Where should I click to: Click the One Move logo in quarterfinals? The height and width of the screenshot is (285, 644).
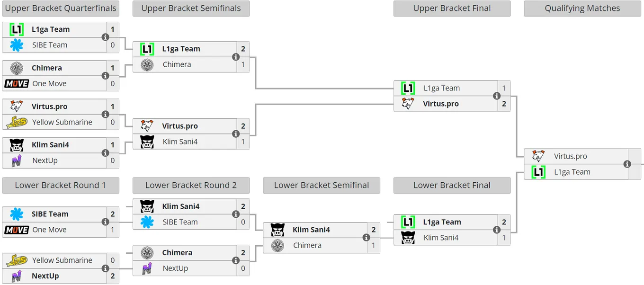(x=17, y=84)
